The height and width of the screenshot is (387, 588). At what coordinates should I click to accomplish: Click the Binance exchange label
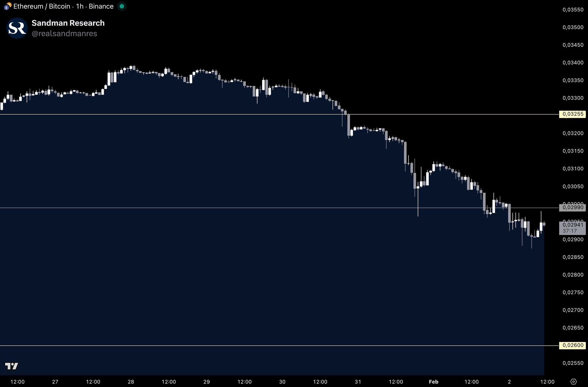pos(101,6)
